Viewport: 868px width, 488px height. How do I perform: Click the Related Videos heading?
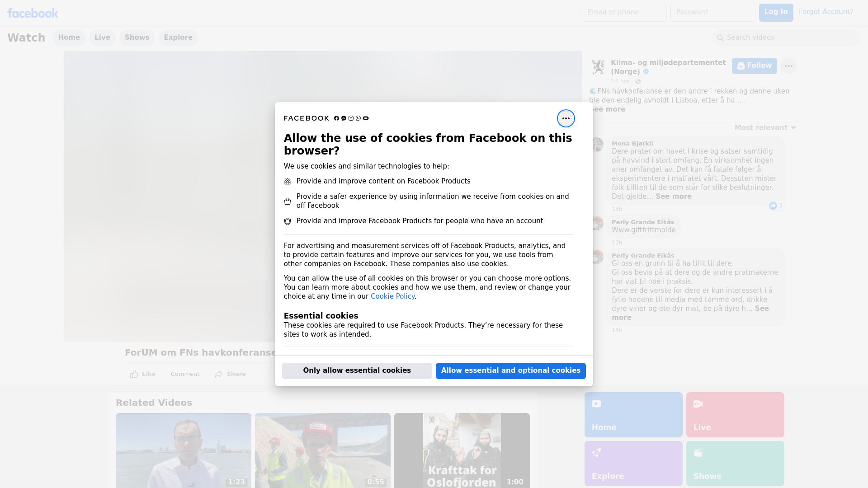tap(154, 403)
